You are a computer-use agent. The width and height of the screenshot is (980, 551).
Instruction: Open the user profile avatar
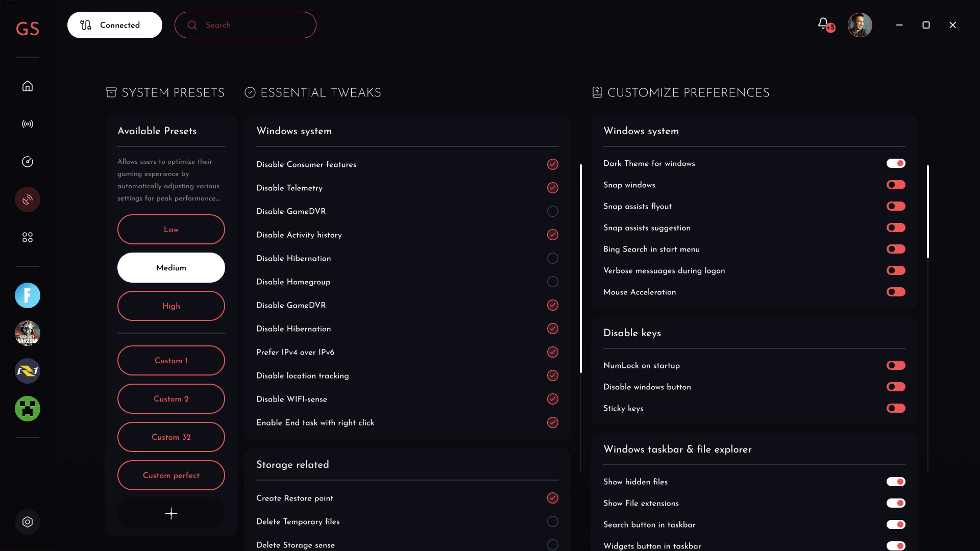click(x=860, y=25)
